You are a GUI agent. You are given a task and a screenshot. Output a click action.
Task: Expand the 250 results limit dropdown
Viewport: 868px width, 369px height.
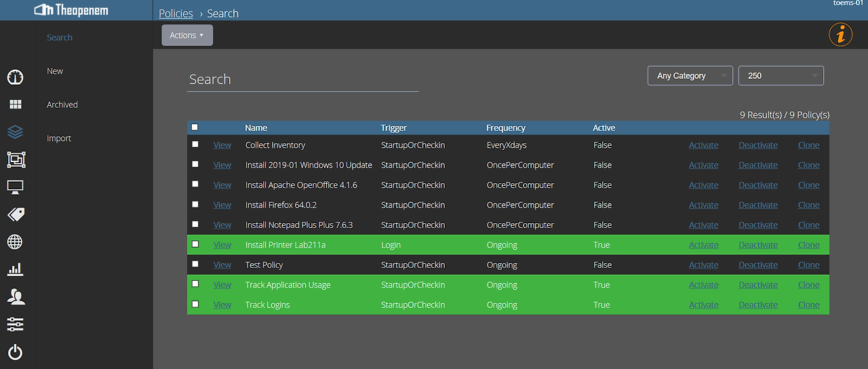click(781, 76)
